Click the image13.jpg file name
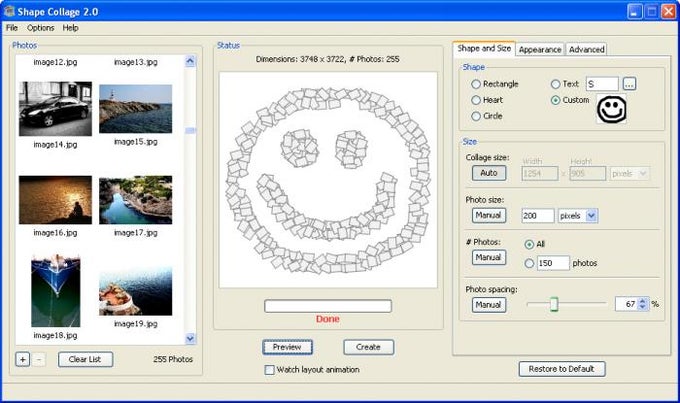Screen dimensions: 680x403 click(x=136, y=62)
